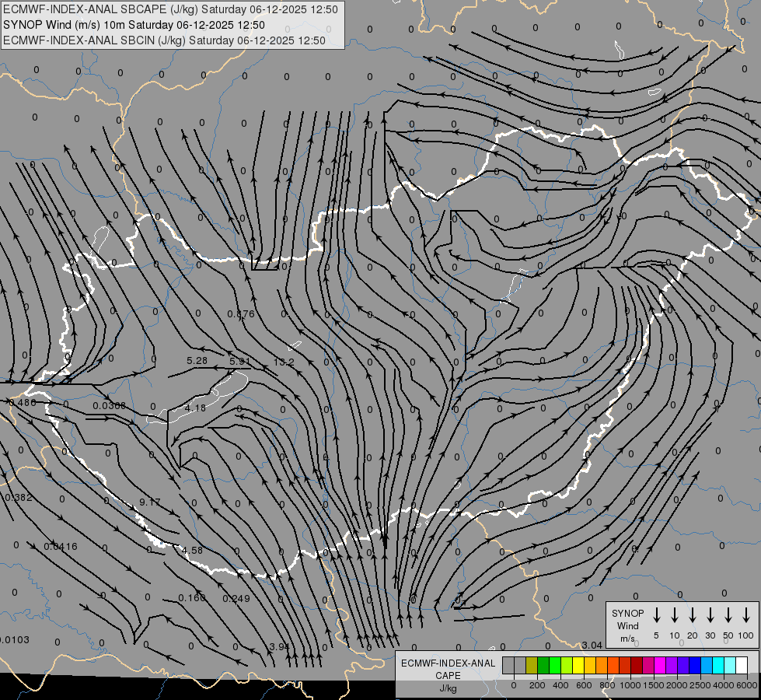Click the map value 5.28
The image size is (761, 700).
(x=197, y=360)
